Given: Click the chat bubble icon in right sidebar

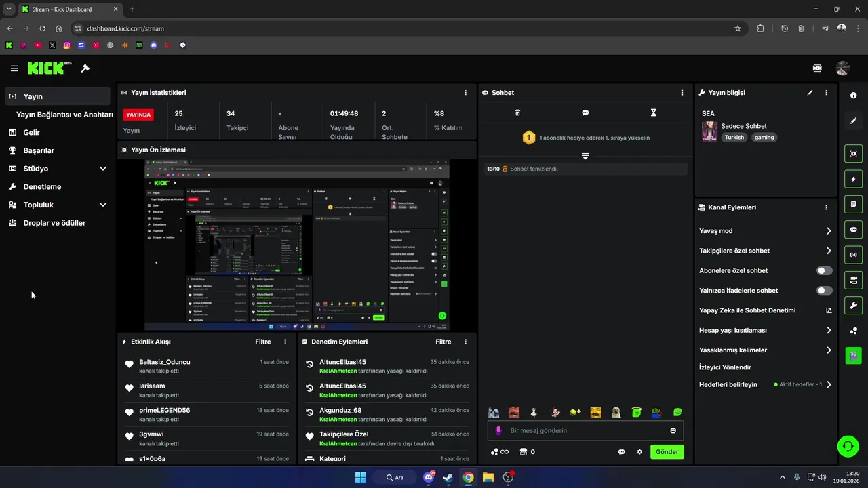Looking at the screenshot, I should [854, 230].
